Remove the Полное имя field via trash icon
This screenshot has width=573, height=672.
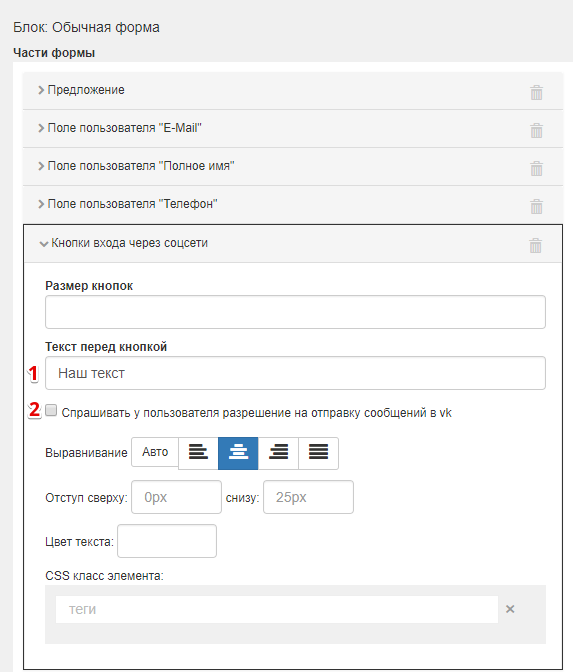(x=536, y=168)
